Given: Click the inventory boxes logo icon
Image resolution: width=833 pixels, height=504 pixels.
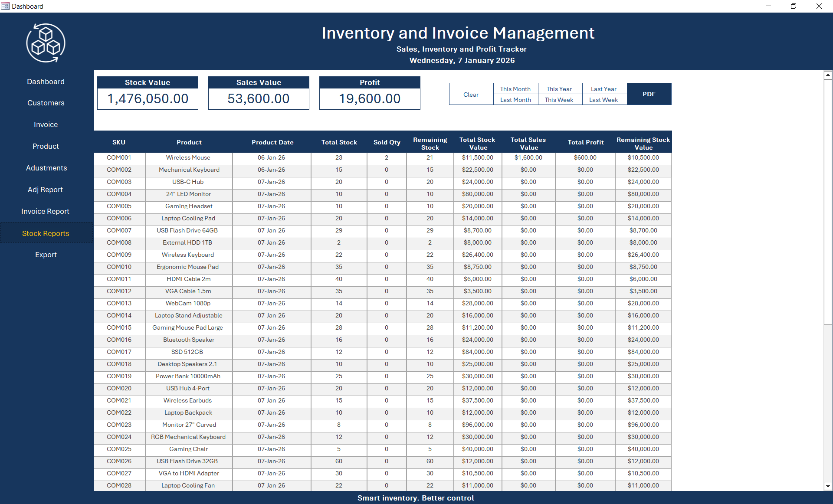Looking at the screenshot, I should pos(46,43).
